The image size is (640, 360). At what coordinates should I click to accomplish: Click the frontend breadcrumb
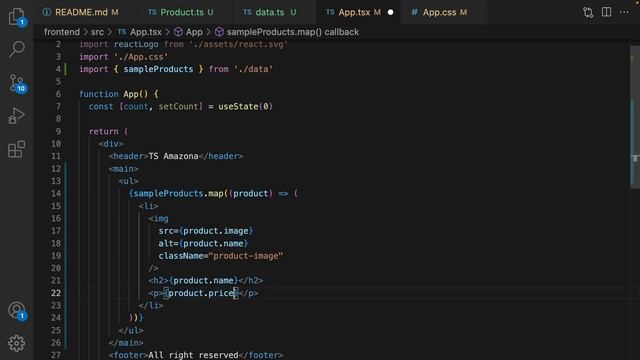point(62,32)
